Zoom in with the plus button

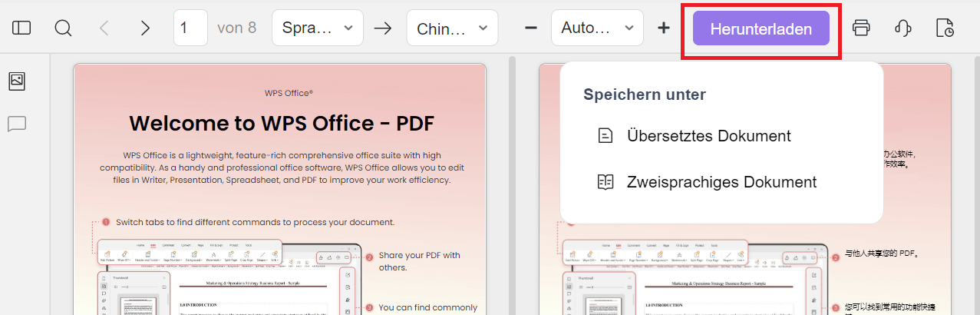664,28
